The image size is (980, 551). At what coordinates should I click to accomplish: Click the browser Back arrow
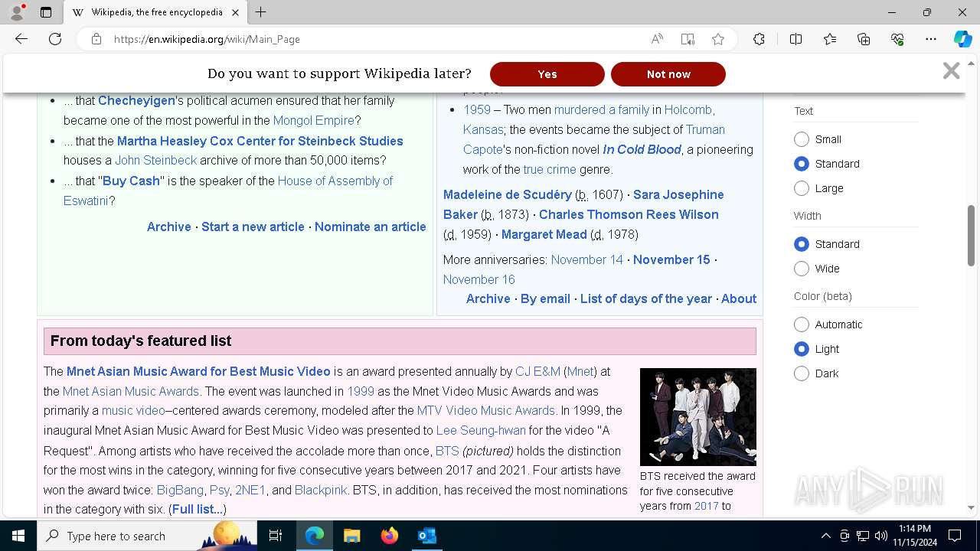(x=21, y=39)
